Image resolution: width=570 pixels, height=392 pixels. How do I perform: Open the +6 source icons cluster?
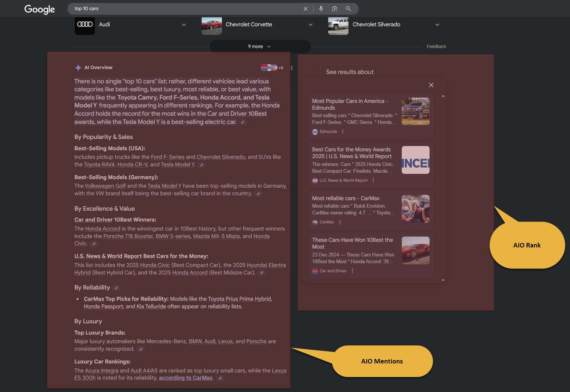[272, 68]
